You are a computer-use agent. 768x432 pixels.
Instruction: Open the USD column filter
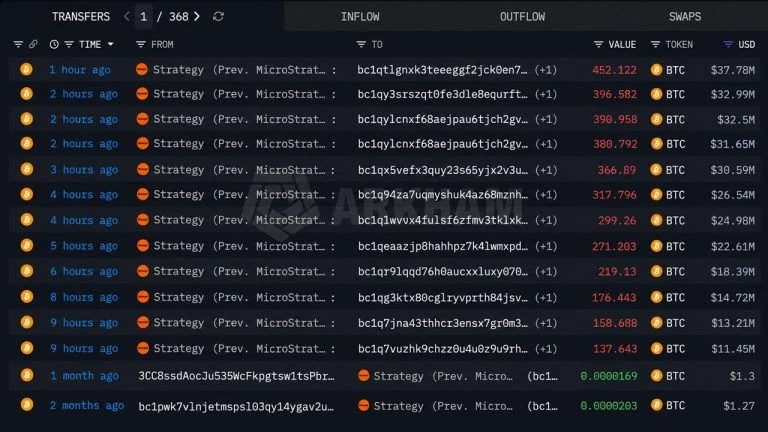(x=728, y=45)
